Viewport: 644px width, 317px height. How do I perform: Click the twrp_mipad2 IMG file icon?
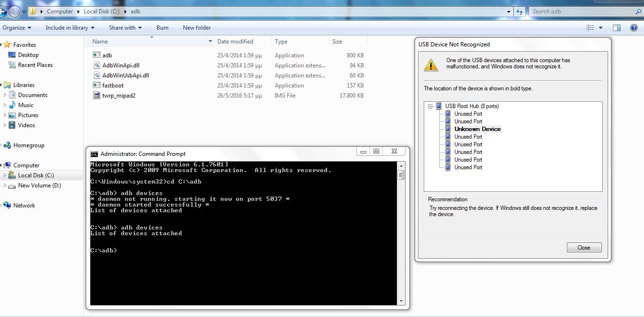coord(96,96)
